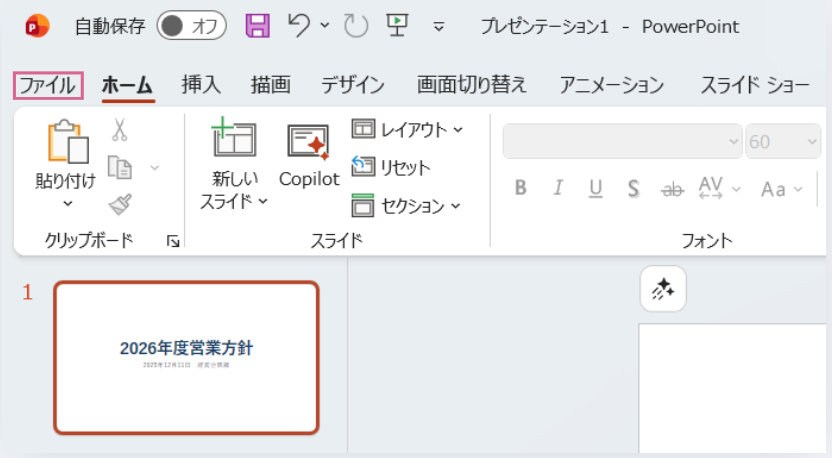
Task: Click the Designer sparkle icon above slide
Action: pyautogui.click(x=663, y=290)
